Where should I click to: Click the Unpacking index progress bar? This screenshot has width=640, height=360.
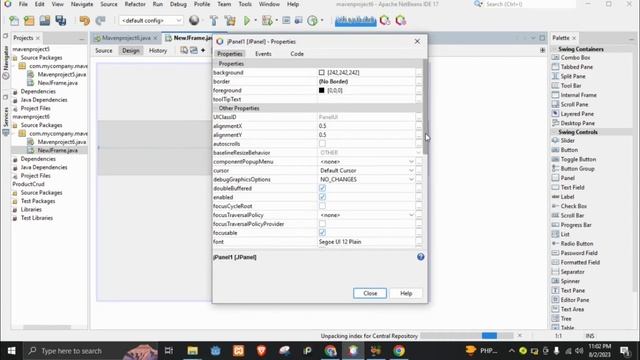coord(467,336)
